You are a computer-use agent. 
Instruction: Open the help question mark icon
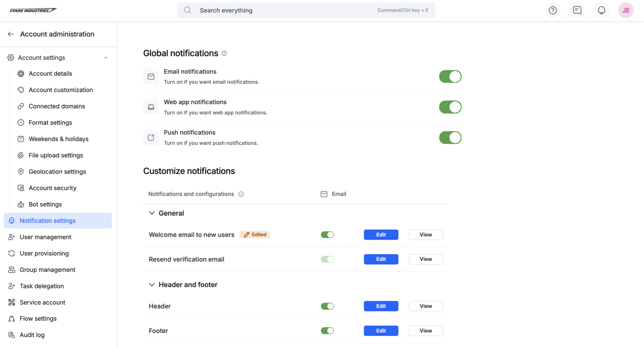coord(553,10)
